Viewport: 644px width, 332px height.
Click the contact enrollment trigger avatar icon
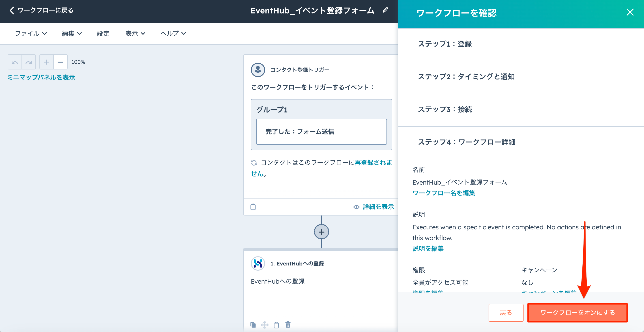coord(258,70)
